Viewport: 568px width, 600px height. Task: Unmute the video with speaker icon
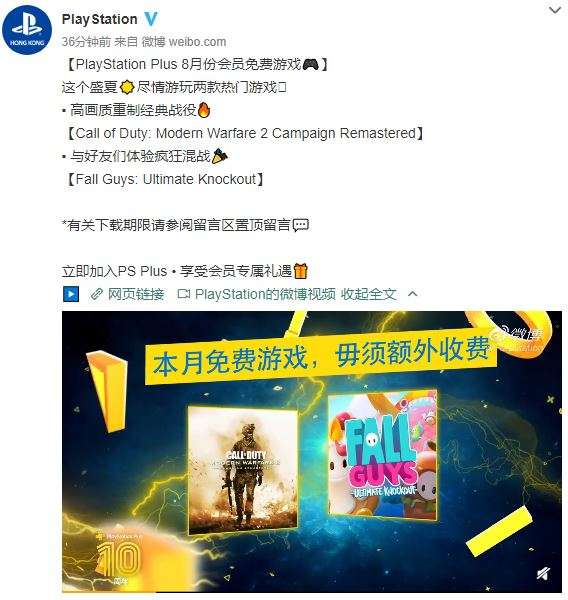click(x=544, y=573)
